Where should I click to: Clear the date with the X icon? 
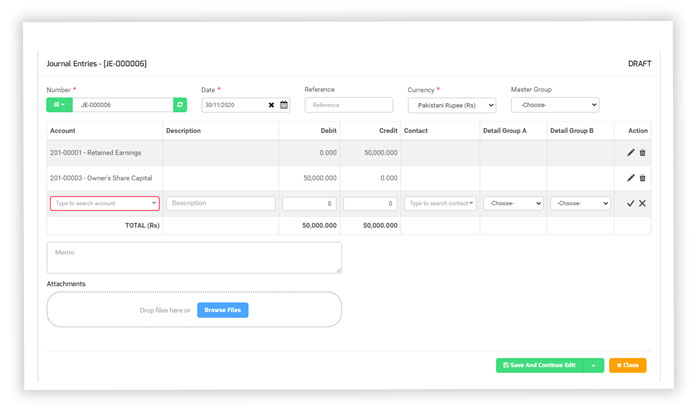pyautogui.click(x=271, y=105)
